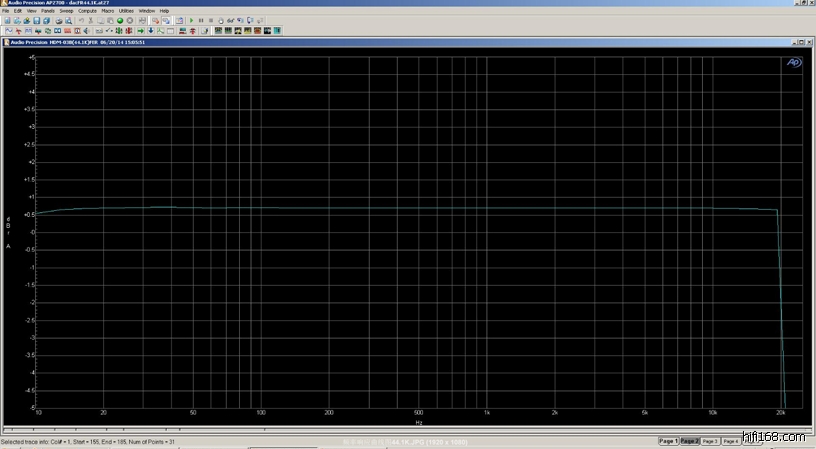This screenshot has height=449, width=816.
Task: Click the green play triangle icon
Action: point(191,20)
